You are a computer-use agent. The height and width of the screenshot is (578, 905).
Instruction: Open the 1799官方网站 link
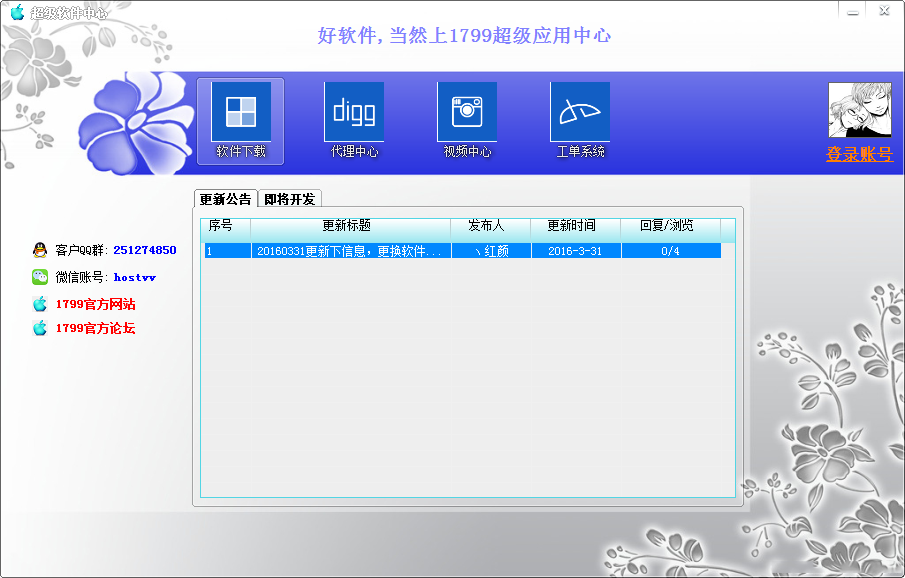(95, 304)
